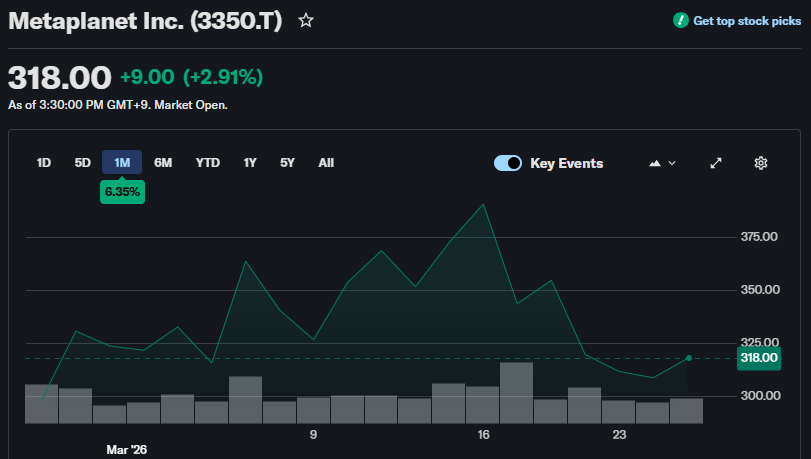
Task: Click the green top stock picks icon
Action: [681, 20]
